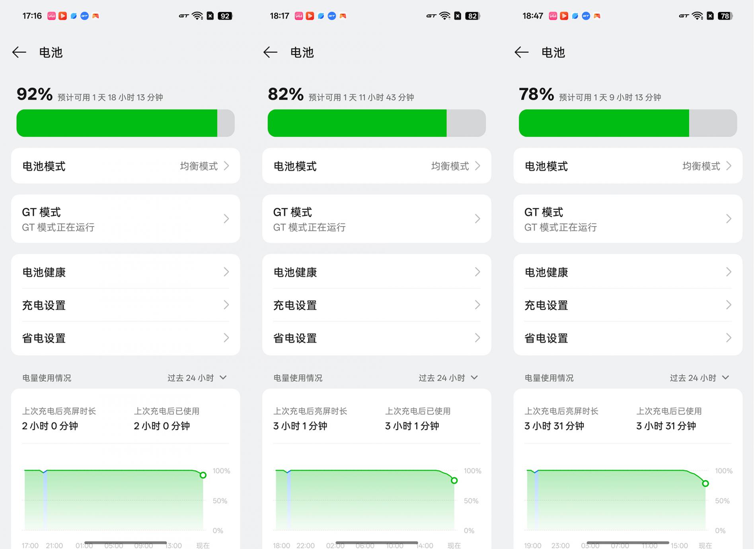Tap the blue leaf notification icon at 18:17
Viewport: 756px width, 549px height.
(321, 16)
